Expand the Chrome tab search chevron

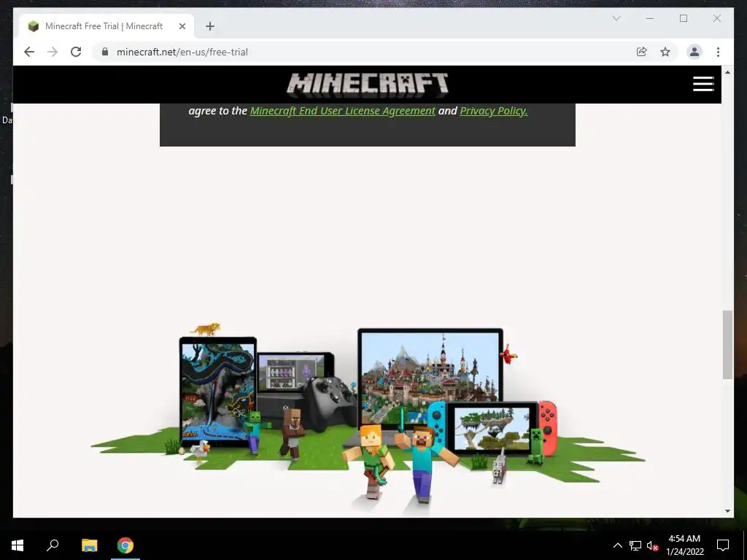616,18
